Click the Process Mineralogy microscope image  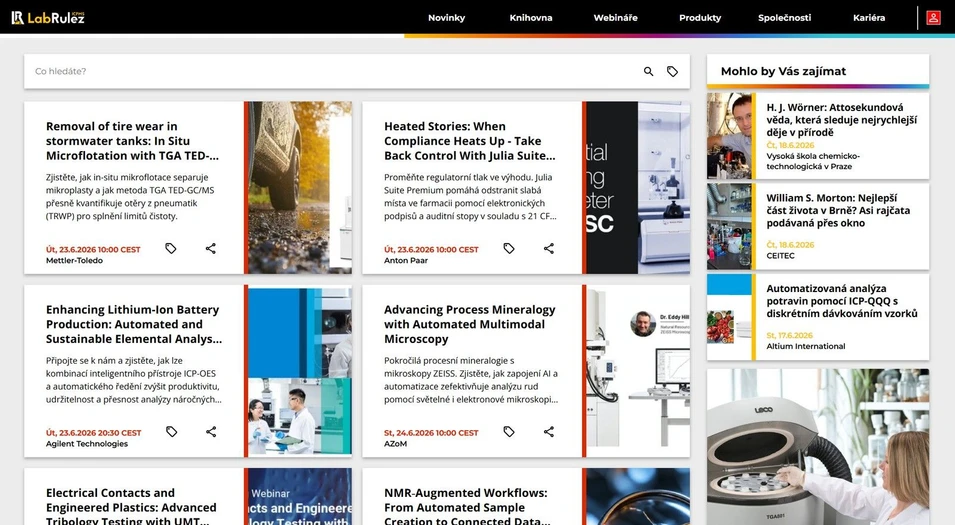[x=638, y=371]
